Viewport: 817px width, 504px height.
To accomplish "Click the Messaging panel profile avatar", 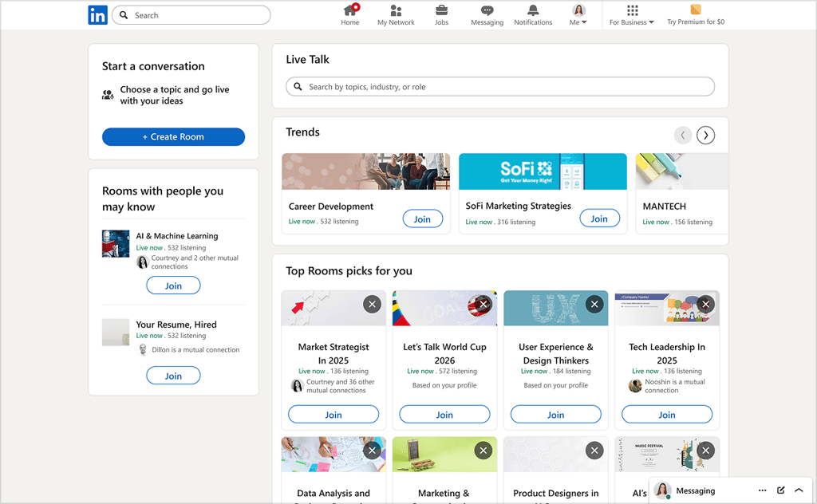I will pos(662,490).
